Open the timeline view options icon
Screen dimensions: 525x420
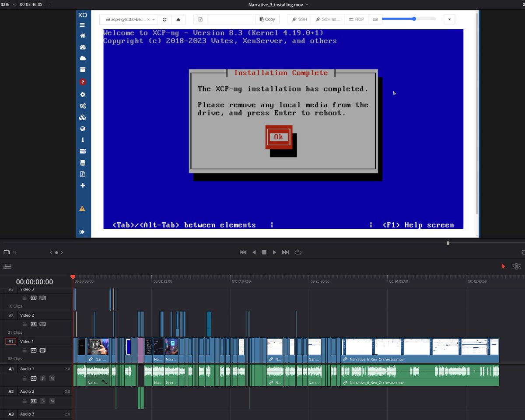coord(7,266)
